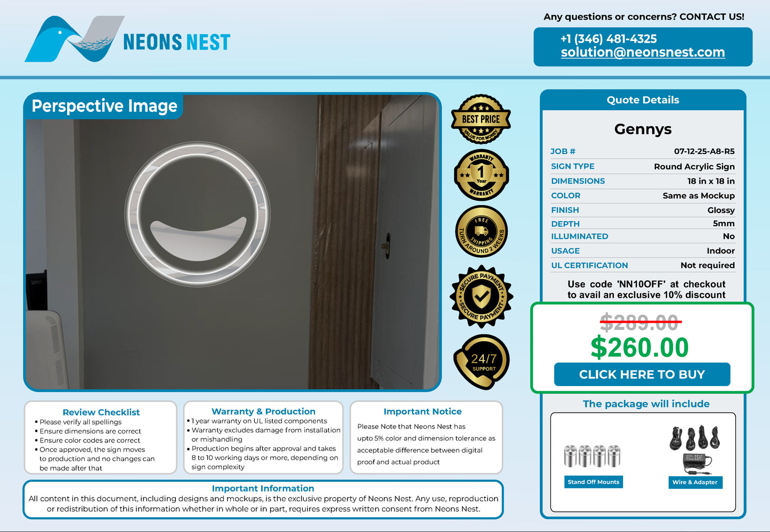The width and height of the screenshot is (770, 532).
Task: Open the solution@neonsnest.com email link
Action: pyautogui.click(x=643, y=52)
